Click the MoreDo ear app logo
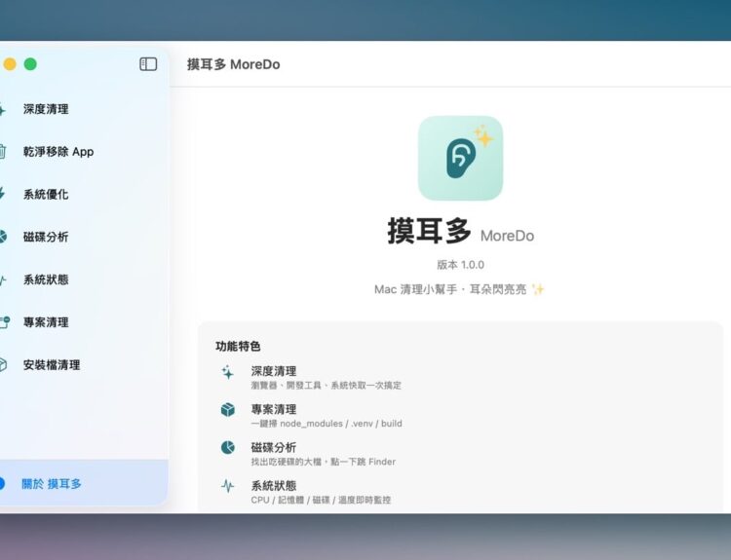The height and width of the screenshot is (560, 731). click(460, 158)
